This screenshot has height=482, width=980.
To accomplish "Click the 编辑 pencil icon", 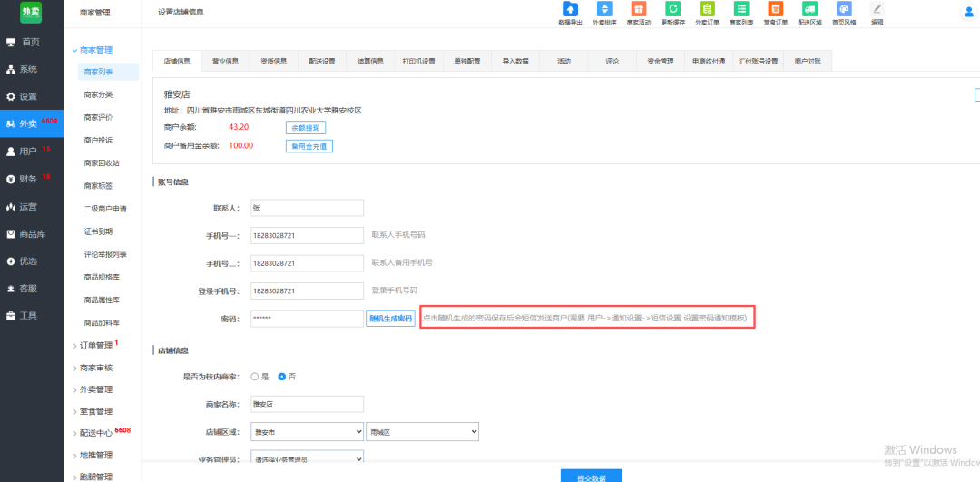I will 877,9.
